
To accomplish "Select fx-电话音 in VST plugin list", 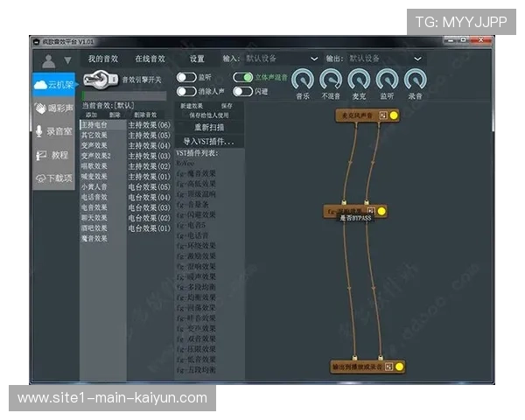I will click(x=192, y=235).
